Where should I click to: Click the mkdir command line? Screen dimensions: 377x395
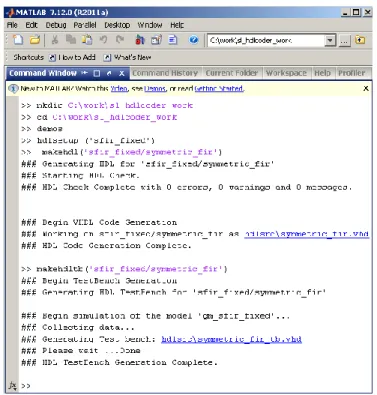[x=107, y=106]
